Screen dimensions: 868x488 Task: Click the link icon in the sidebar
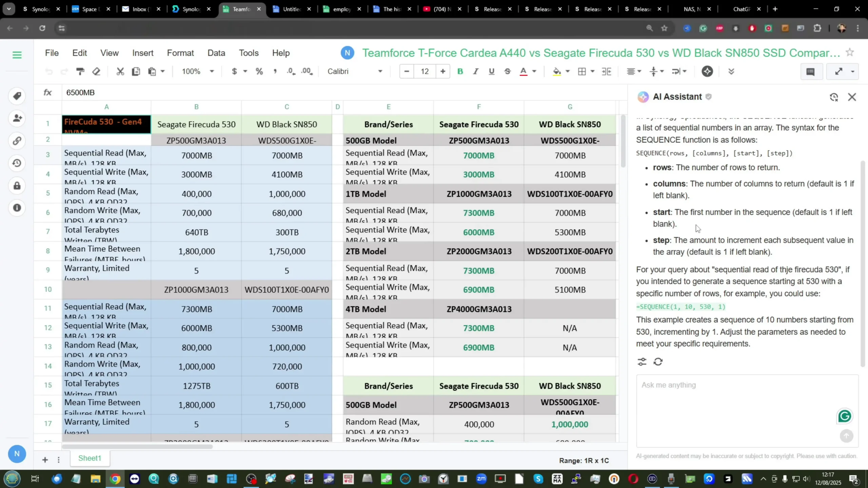[x=17, y=141]
